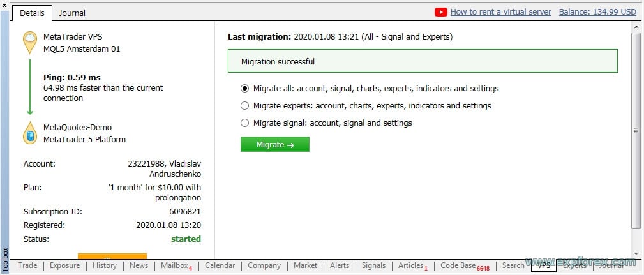Click the Balance: 134.99 USD link
The width and height of the screenshot is (644, 275).
597,12
